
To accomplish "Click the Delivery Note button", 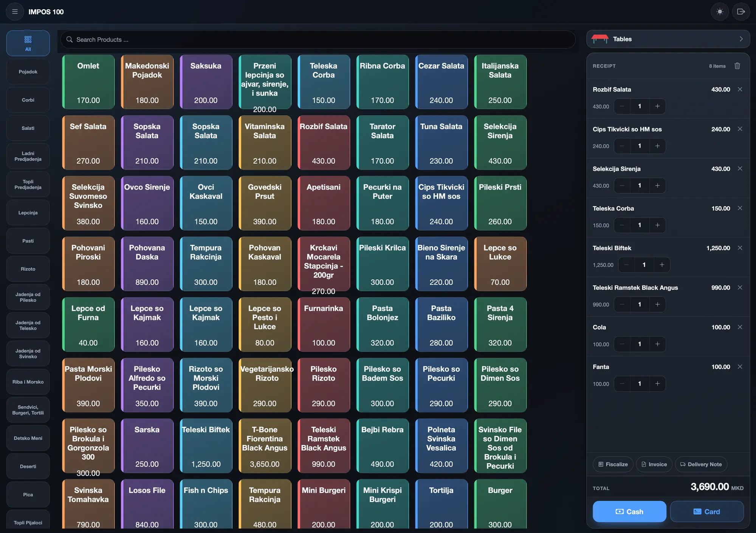I will 701,464.
